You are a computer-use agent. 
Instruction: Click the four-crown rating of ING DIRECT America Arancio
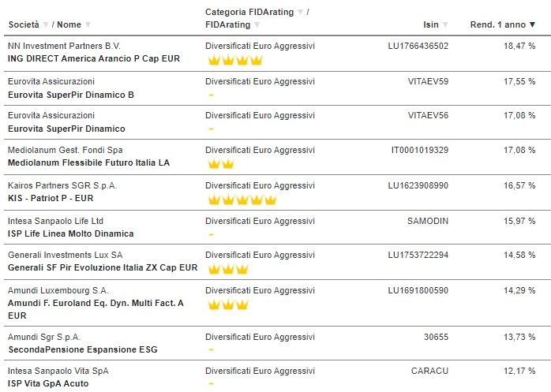click(x=235, y=60)
